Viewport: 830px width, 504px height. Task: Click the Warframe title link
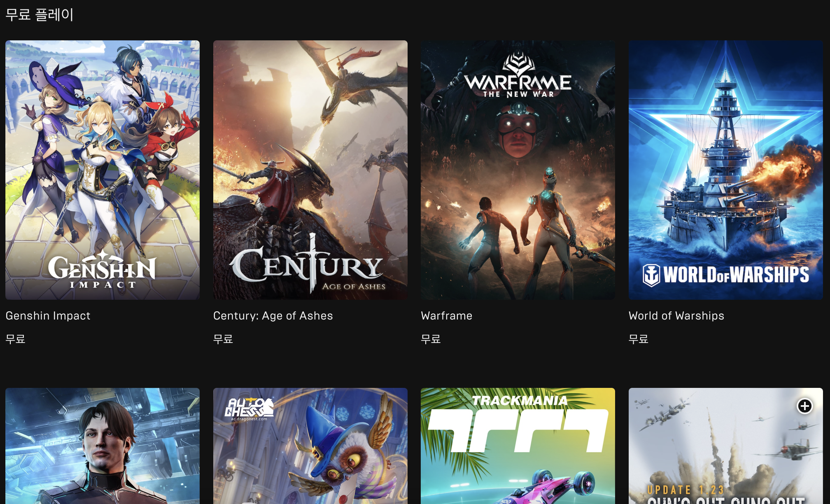point(446,316)
